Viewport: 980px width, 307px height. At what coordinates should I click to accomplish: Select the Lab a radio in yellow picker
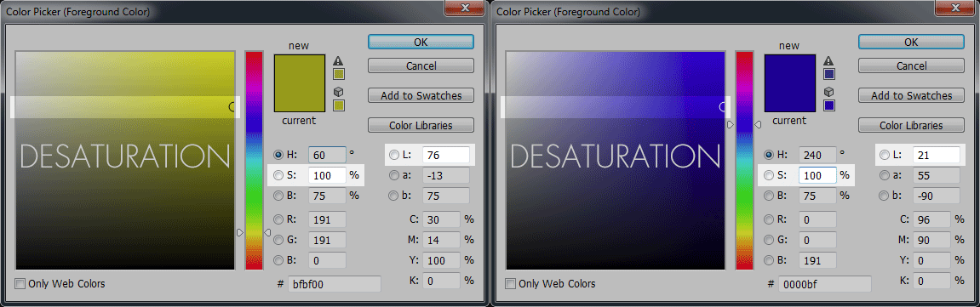(393, 175)
